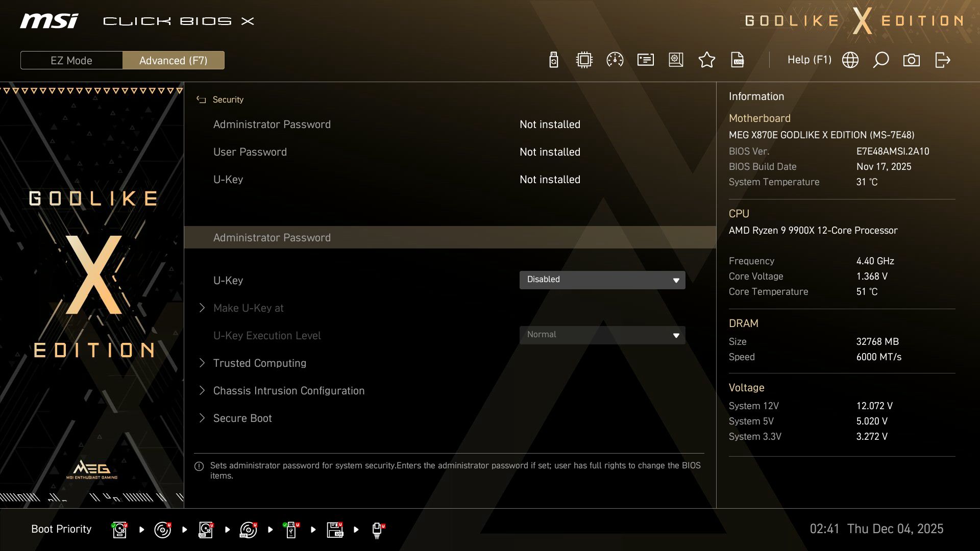Viewport: 980px width, 551px height.
Task: Open the U-Key Execution Level dropdown
Action: point(602,335)
